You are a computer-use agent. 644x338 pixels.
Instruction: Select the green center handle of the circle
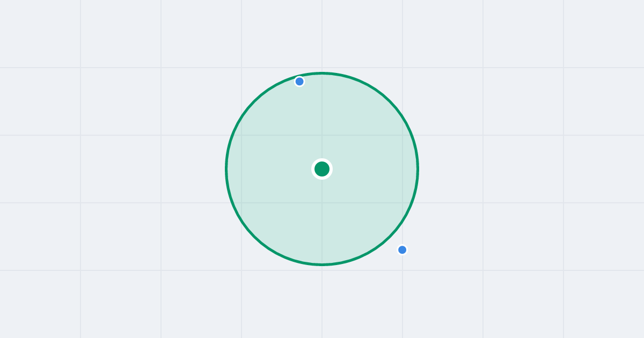click(322, 169)
